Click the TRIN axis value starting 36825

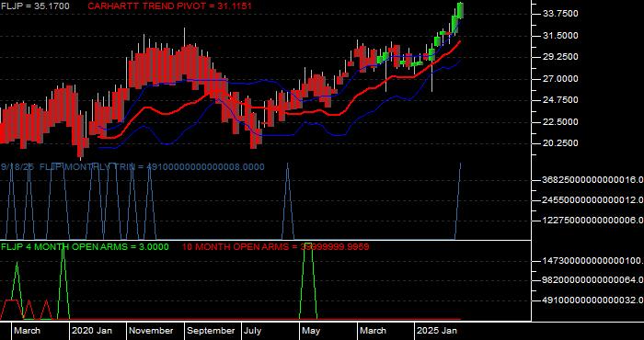point(592,179)
